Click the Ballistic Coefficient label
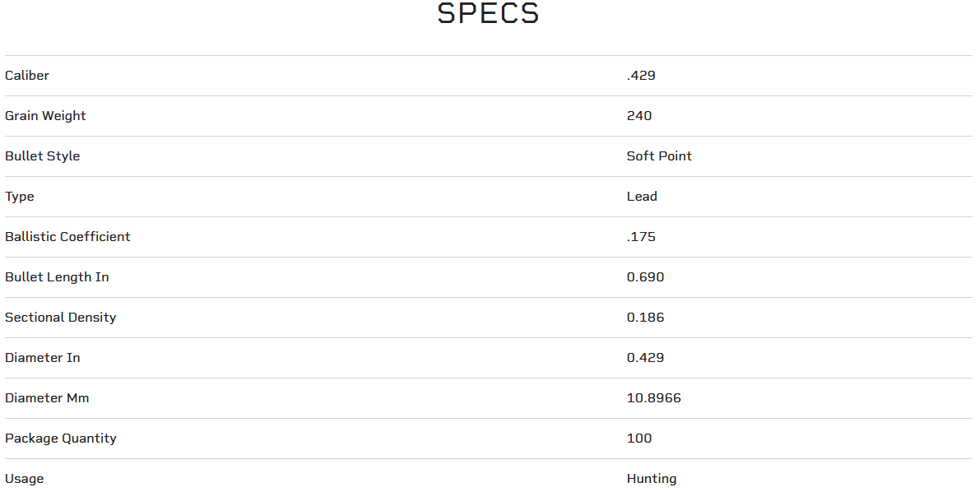The width and height of the screenshot is (980, 492). [67, 237]
